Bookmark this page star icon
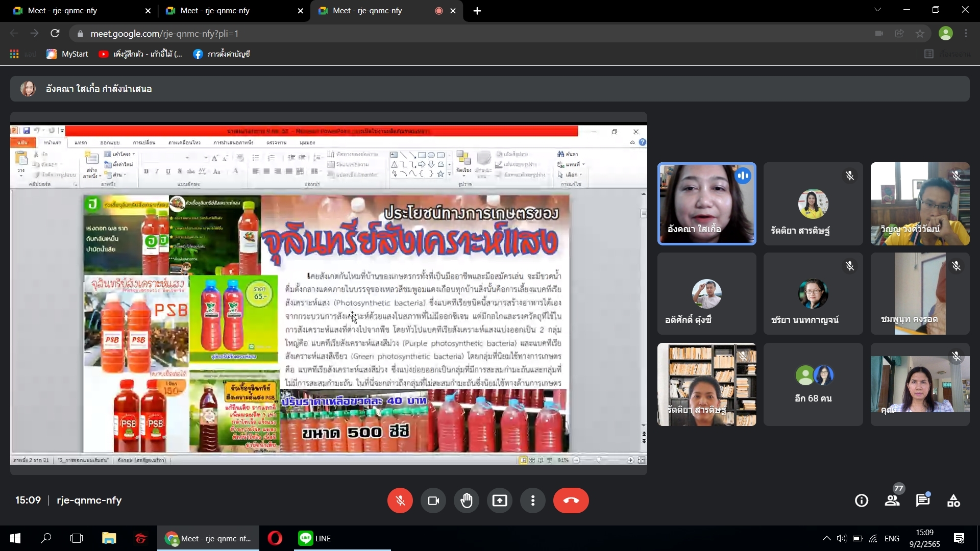 (920, 34)
